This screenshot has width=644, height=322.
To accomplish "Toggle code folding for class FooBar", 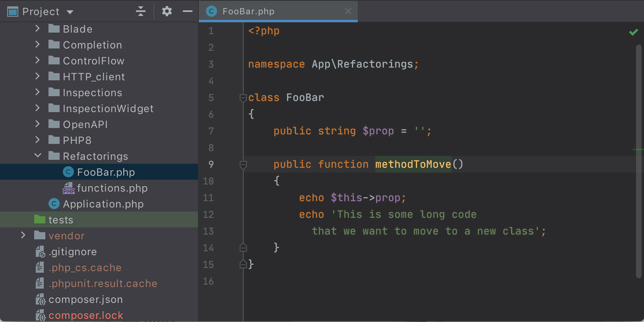I will [243, 98].
